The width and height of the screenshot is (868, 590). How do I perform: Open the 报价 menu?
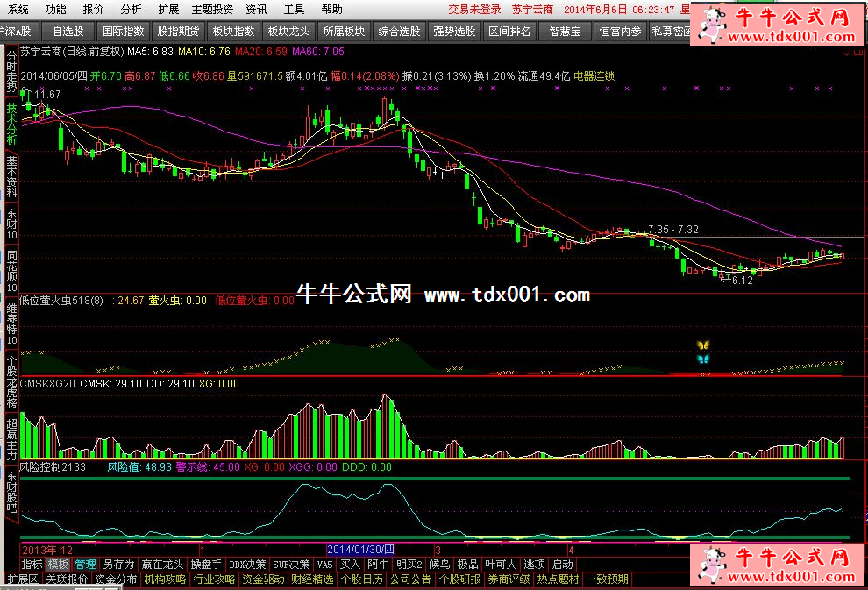coord(93,9)
